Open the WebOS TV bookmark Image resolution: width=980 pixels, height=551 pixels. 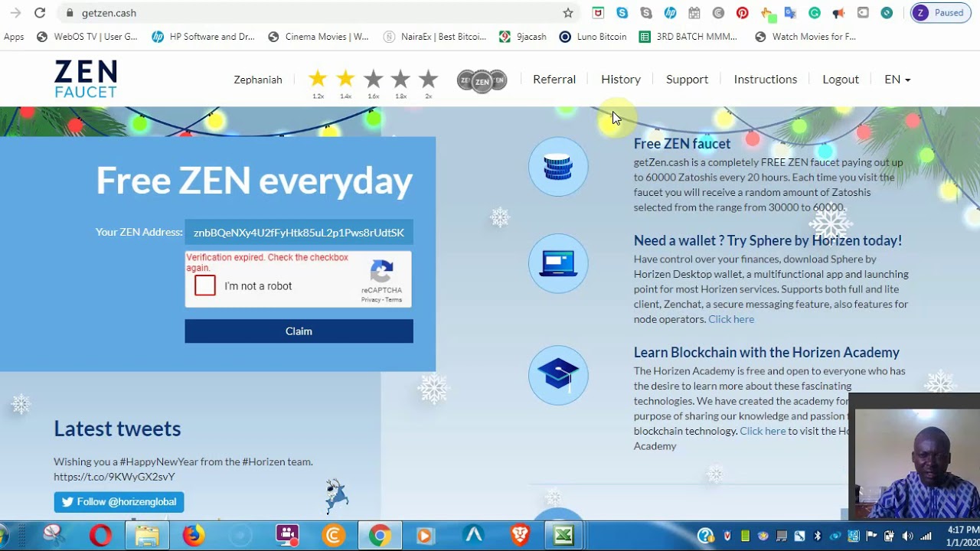pos(87,37)
